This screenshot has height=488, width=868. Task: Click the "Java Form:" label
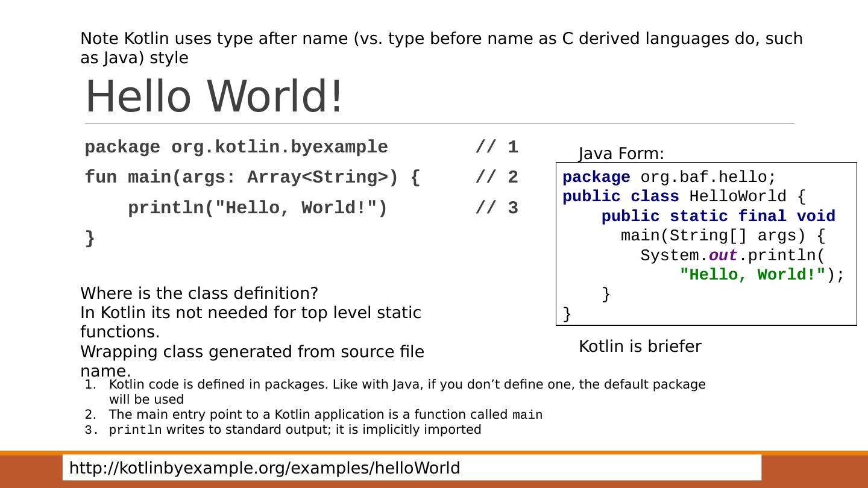[x=621, y=154]
